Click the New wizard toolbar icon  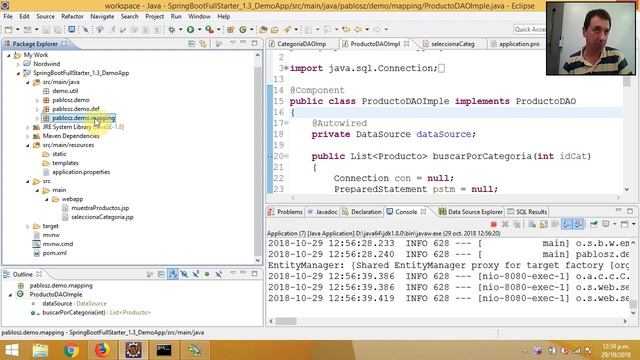[x=8, y=29]
